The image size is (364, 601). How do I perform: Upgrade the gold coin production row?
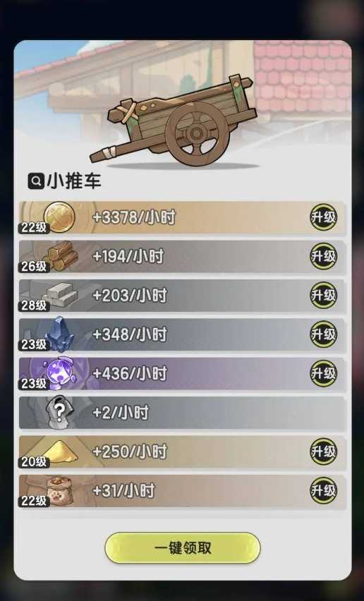point(323,217)
